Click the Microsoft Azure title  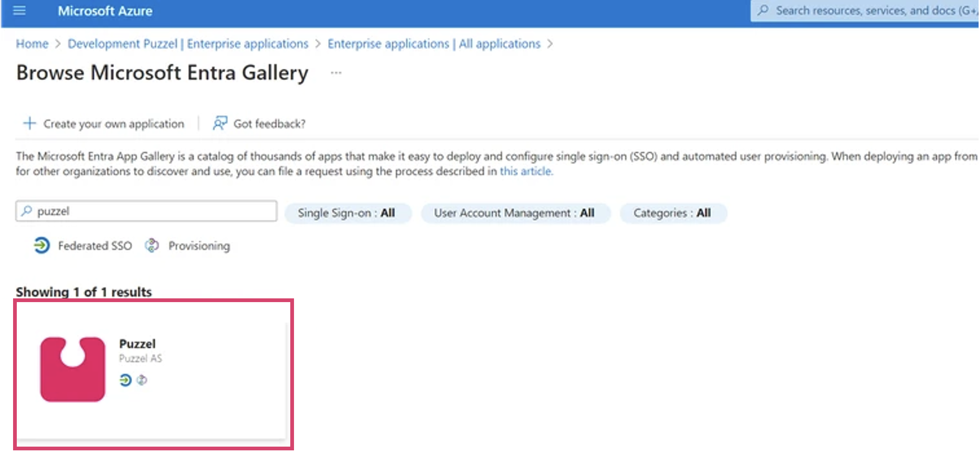[105, 11]
